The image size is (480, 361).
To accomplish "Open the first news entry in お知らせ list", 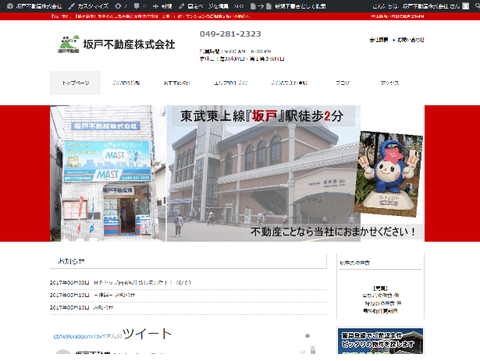I will [x=142, y=282].
